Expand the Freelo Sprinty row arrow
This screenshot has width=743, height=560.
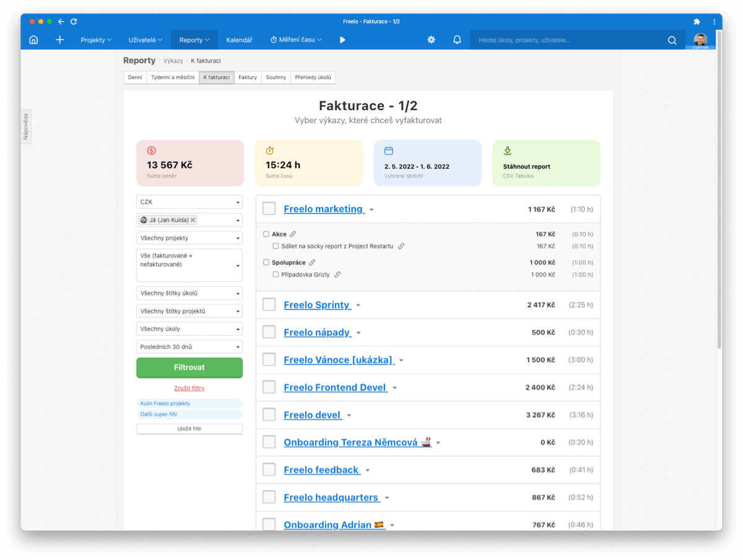coord(358,306)
